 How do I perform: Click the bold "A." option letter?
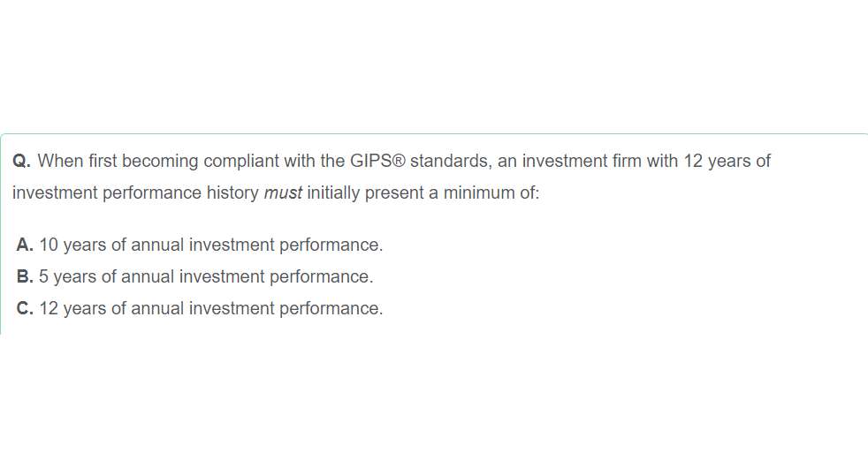coord(25,245)
